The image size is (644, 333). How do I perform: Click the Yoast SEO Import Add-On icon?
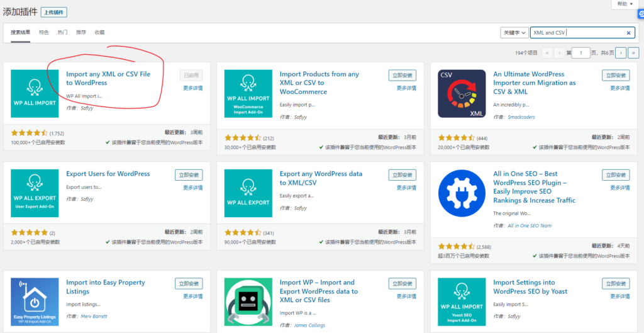click(462, 301)
